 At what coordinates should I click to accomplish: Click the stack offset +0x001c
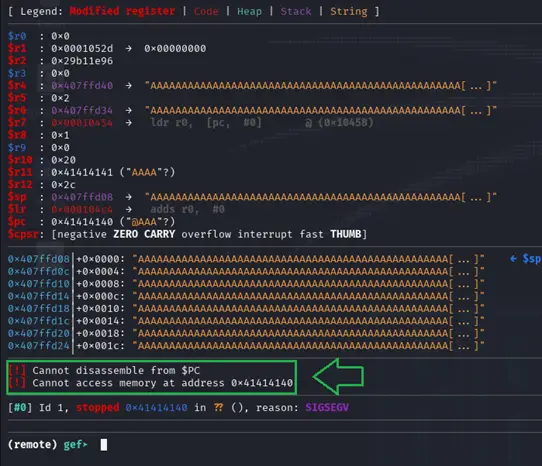100,346
